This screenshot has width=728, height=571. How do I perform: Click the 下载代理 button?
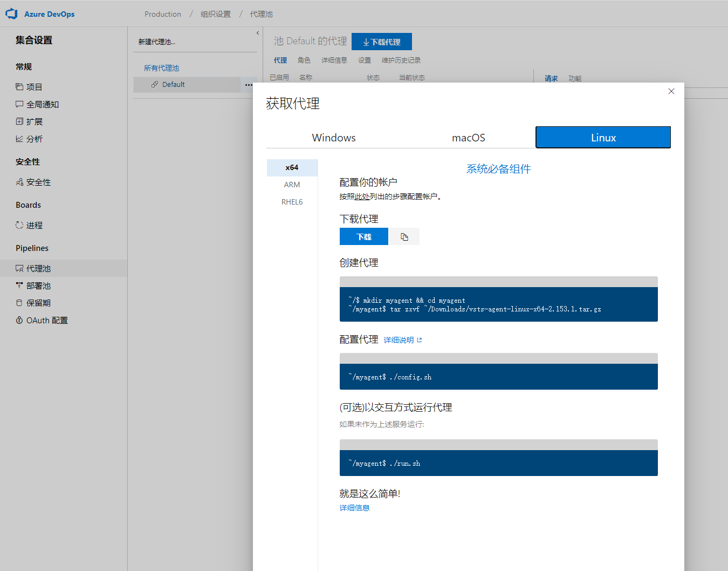click(x=382, y=42)
